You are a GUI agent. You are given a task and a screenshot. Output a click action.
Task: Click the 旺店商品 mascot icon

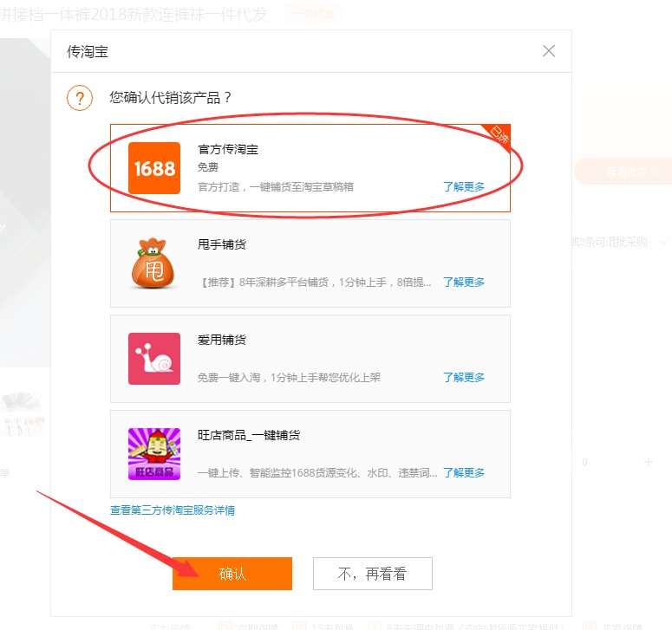coord(154,454)
